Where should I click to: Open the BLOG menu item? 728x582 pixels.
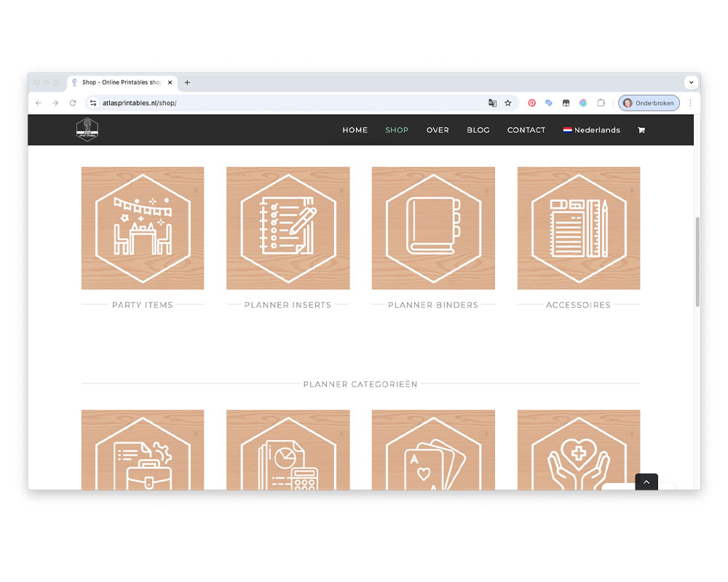[478, 130]
